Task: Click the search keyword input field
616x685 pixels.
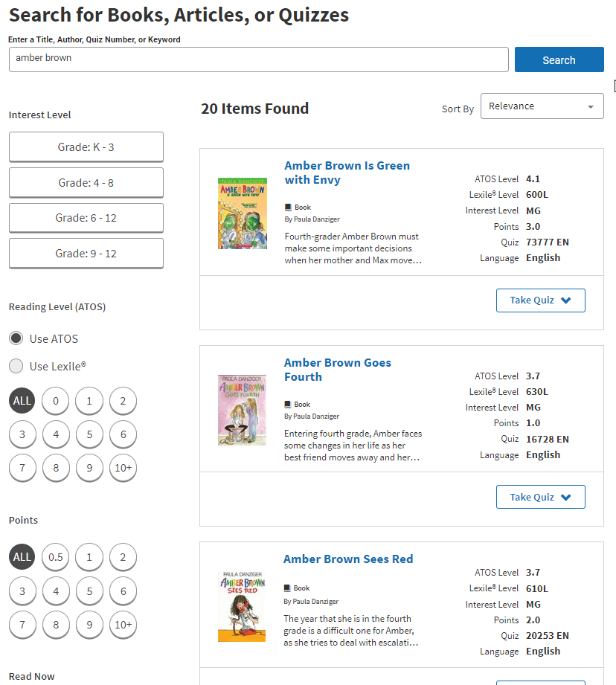Action: tap(258, 60)
